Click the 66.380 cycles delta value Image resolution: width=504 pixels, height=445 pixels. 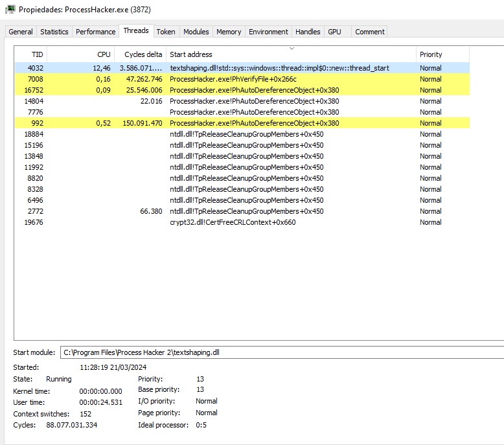151,211
